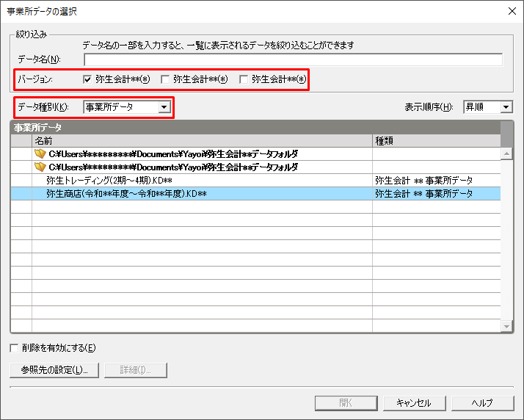Click the type cell of the 弥生商店 row
The width and height of the screenshot is (524, 420).
point(436,194)
